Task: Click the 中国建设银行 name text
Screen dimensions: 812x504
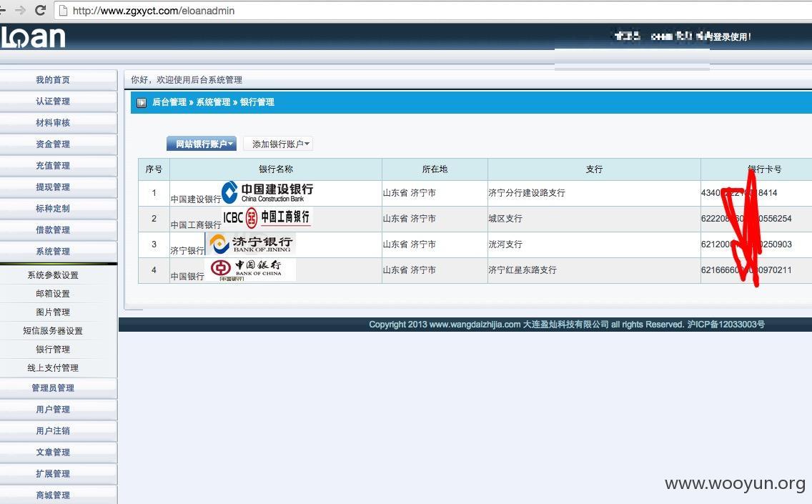Action: click(x=196, y=199)
